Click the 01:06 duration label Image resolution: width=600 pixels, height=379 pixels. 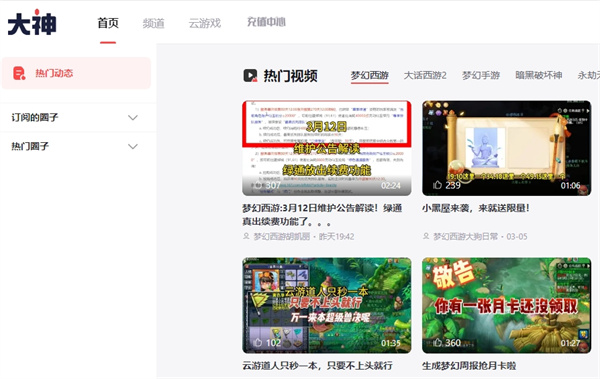(571, 186)
